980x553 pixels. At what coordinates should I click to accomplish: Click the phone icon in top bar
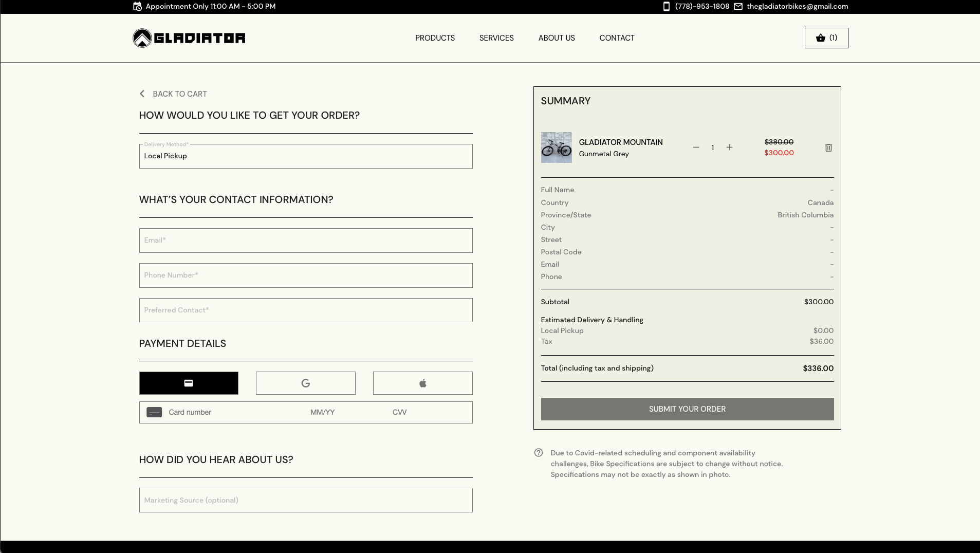(x=666, y=6)
